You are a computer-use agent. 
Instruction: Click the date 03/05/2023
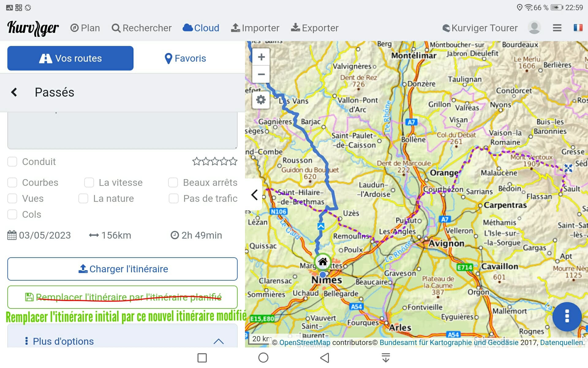pyautogui.click(x=45, y=235)
